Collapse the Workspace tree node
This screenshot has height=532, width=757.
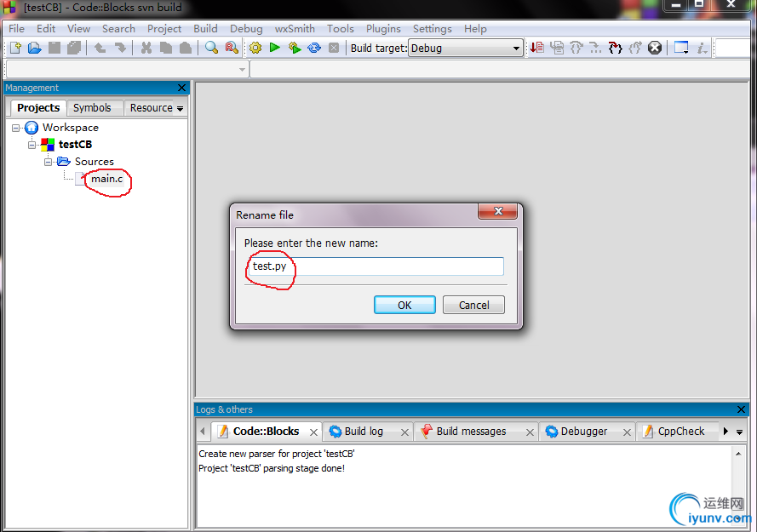pos(16,128)
